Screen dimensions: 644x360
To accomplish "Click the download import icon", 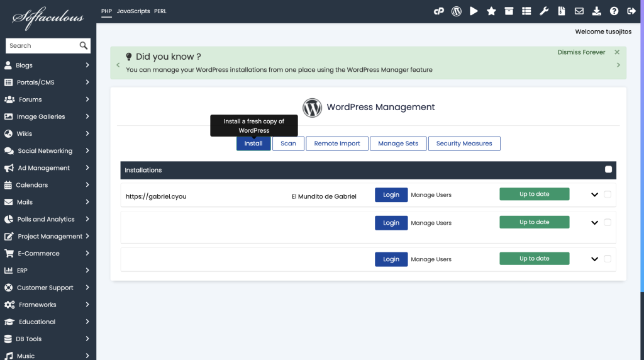I will coord(597,11).
